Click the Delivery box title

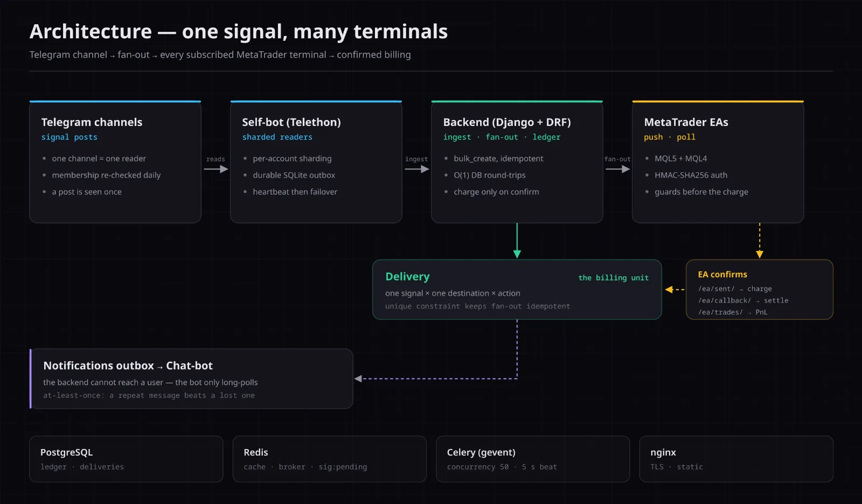click(x=407, y=277)
